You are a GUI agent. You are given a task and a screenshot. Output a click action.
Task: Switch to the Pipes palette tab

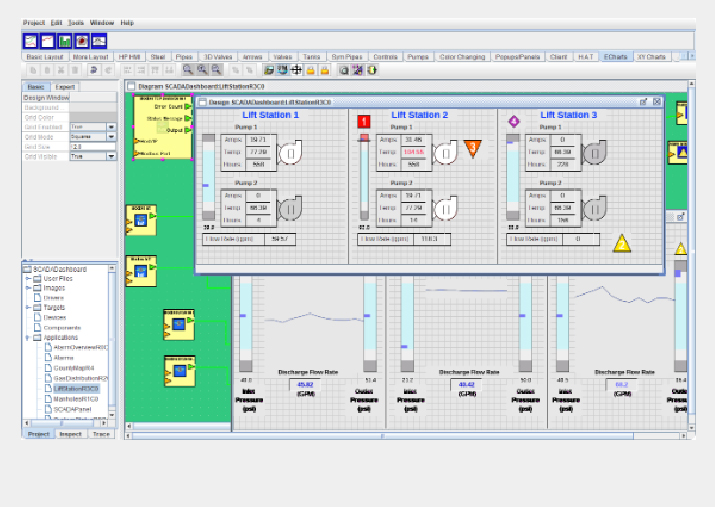coord(184,57)
